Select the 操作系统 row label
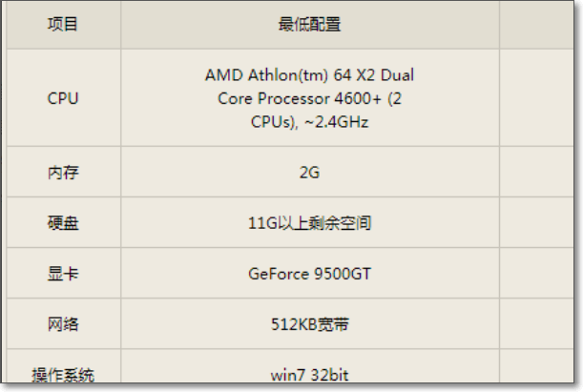 [63, 375]
